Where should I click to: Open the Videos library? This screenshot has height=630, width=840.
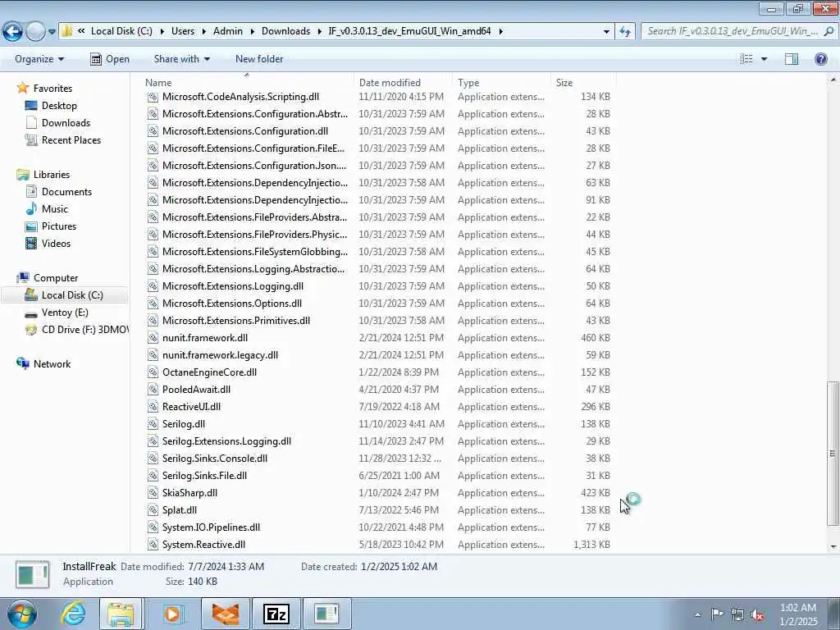coord(56,243)
